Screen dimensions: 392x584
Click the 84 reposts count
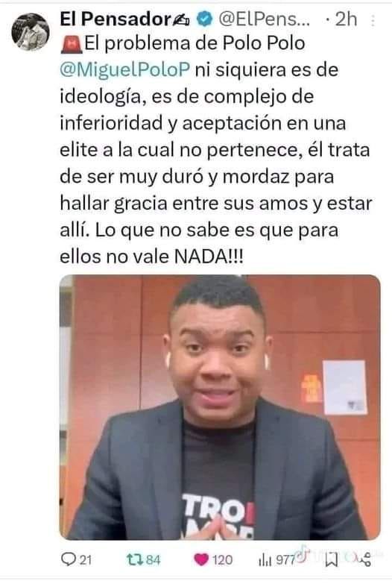tap(153, 560)
